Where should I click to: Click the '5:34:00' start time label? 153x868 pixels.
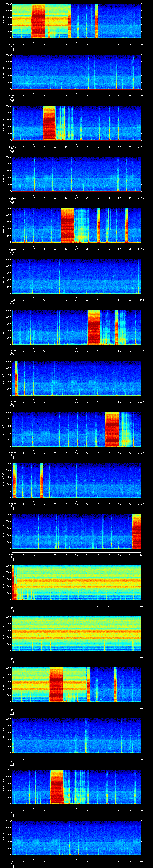tap(12, 657)
